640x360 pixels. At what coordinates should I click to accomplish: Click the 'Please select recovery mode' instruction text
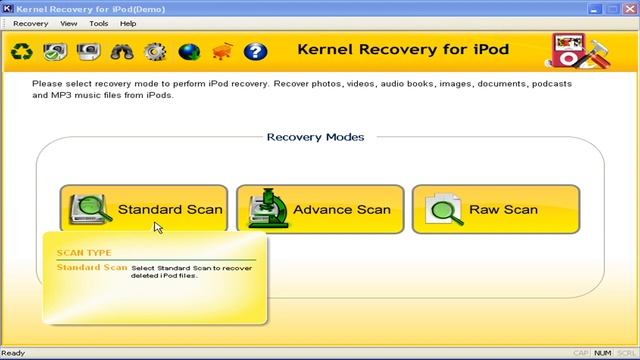[x=302, y=89]
